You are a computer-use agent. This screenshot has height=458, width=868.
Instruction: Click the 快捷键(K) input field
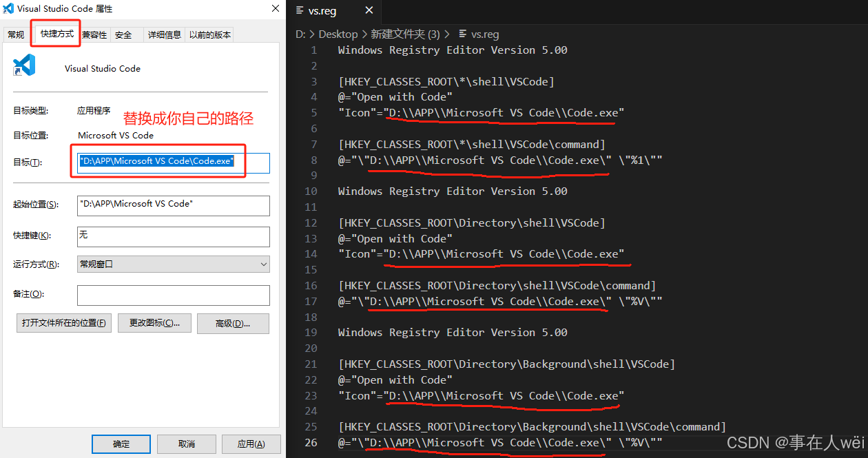173,236
